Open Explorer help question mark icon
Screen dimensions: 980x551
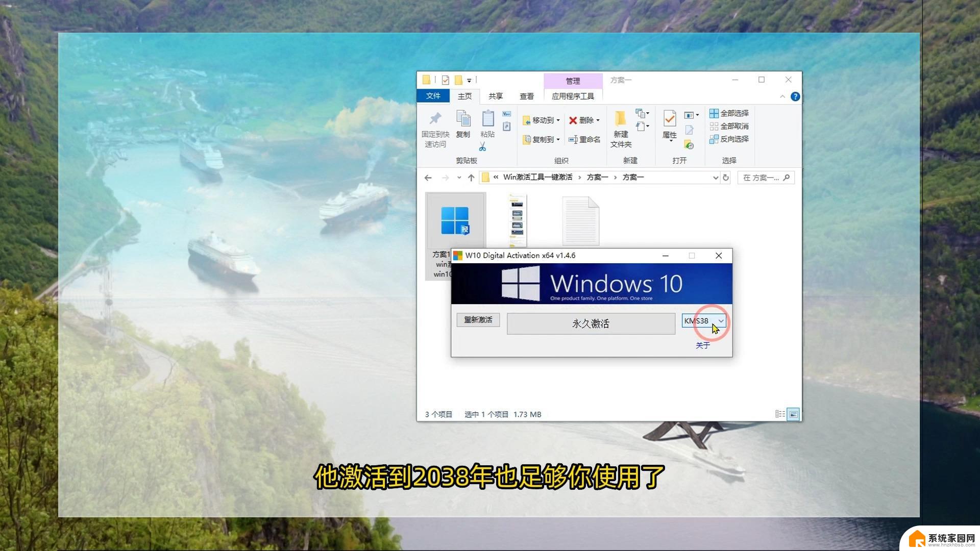[795, 96]
